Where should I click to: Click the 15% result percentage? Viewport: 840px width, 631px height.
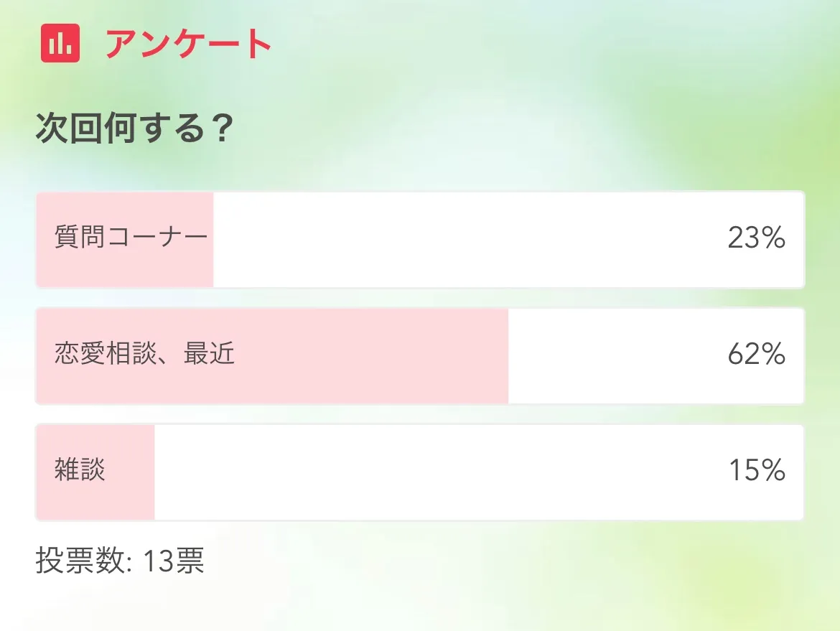(x=757, y=471)
